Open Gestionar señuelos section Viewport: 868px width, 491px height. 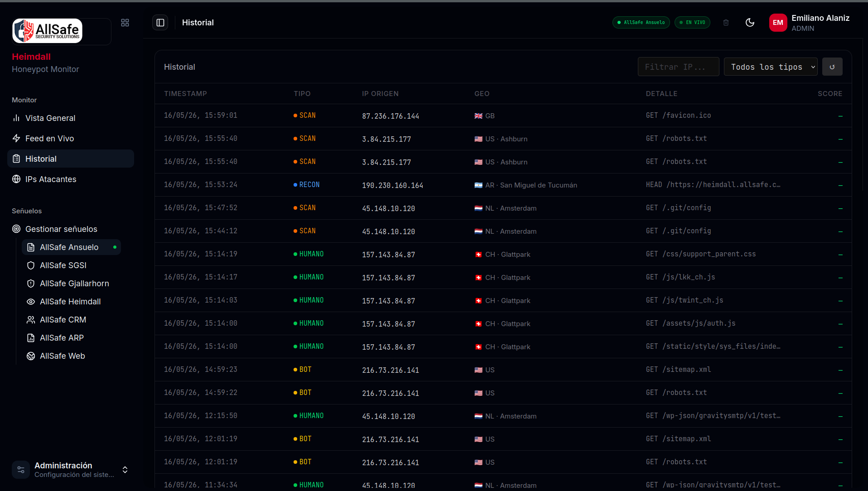tap(71, 229)
